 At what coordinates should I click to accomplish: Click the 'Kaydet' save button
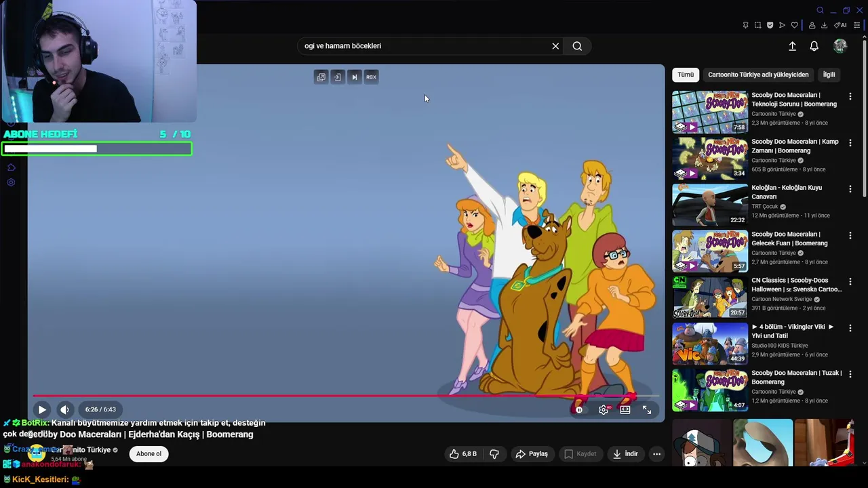(580, 454)
